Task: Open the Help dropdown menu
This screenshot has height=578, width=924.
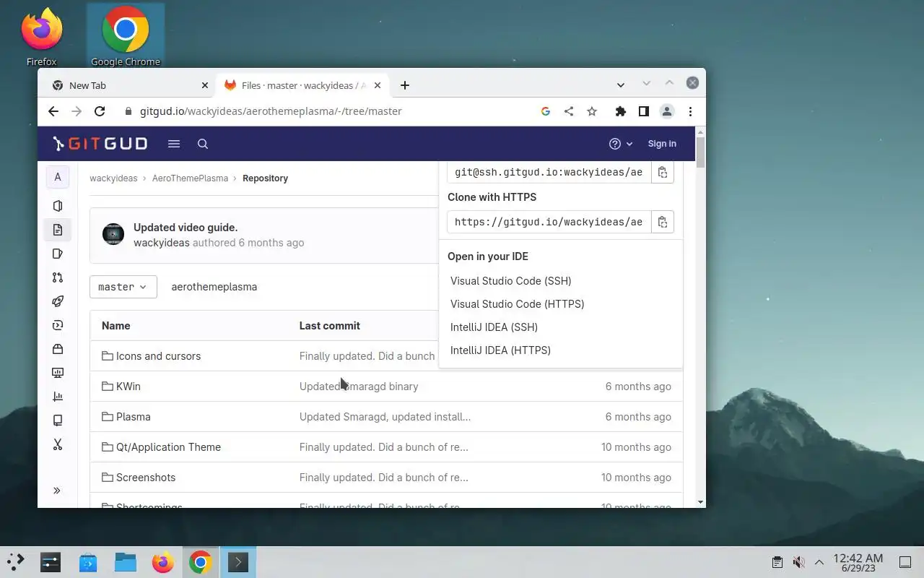Action: point(621,144)
